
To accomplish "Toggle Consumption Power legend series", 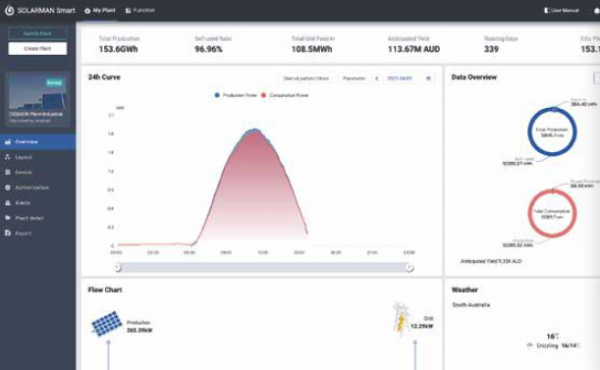I will (x=285, y=95).
